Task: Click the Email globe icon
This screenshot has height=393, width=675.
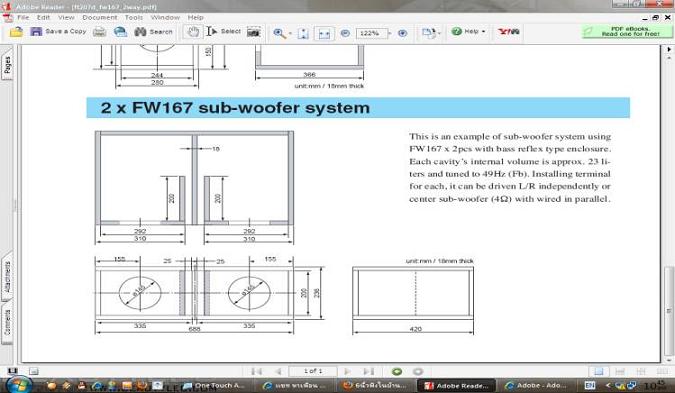Action: point(120,32)
